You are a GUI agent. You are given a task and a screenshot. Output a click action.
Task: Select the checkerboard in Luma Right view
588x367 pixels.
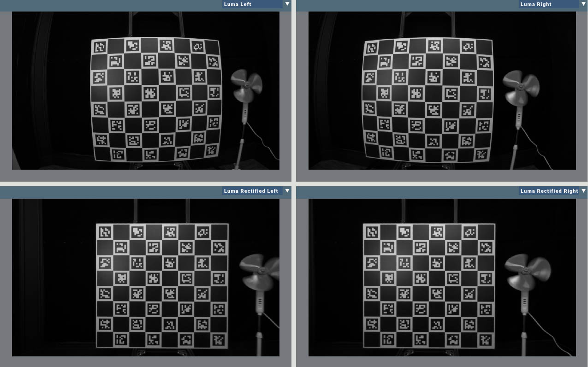[428, 101]
